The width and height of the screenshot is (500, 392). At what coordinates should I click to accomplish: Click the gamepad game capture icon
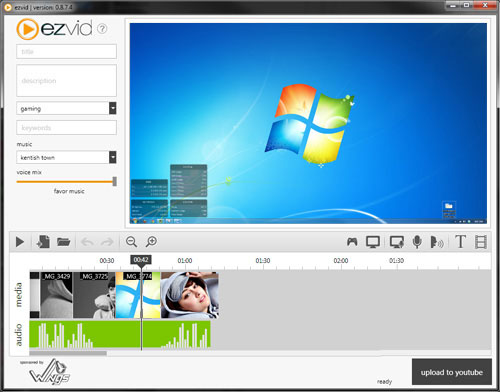(x=352, y=242)
